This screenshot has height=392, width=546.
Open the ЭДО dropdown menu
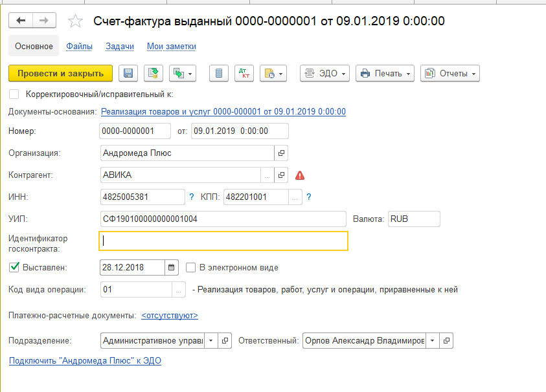[324, 73]
